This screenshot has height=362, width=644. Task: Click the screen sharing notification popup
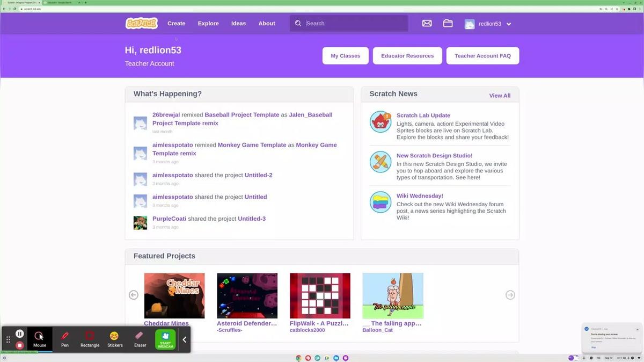coord(612,337)
